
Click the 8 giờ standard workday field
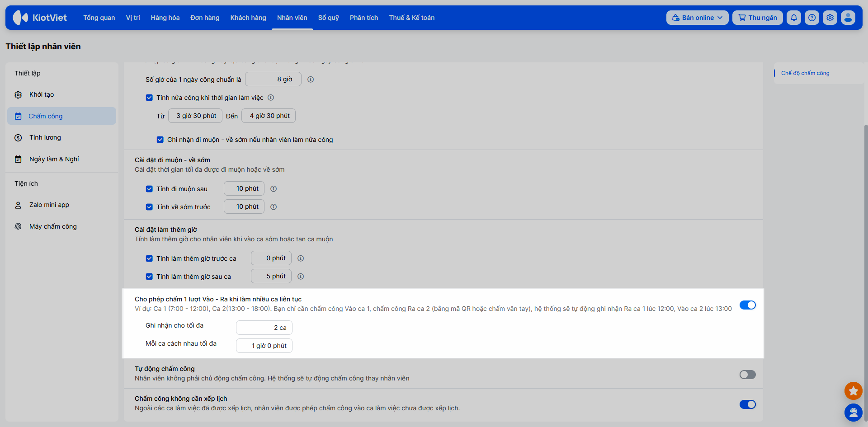pos(273,80)
